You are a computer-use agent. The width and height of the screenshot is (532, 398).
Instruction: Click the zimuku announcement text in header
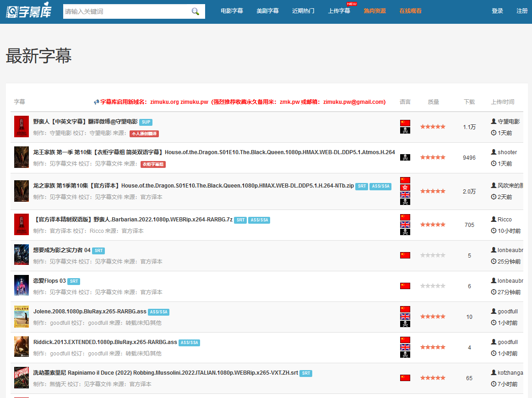pyautogui.click(x=243, y=102)
